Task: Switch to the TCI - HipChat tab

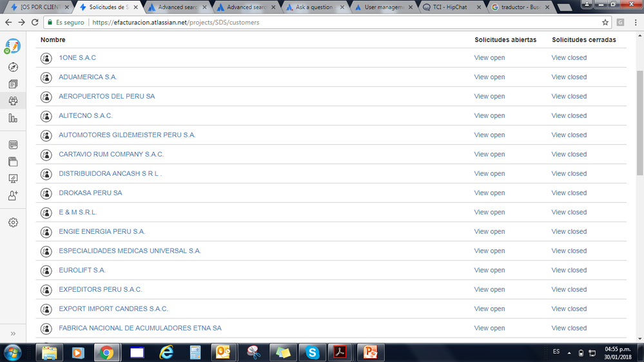Action: coord(451,7)
